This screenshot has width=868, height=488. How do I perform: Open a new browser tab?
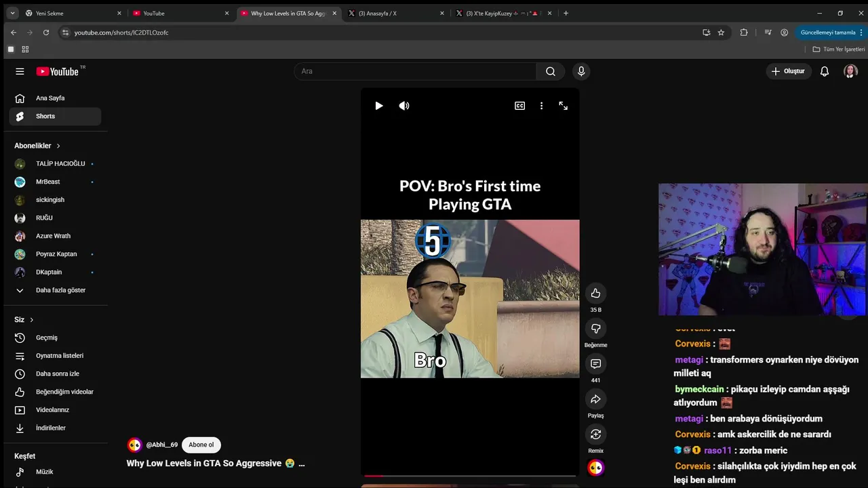[566, 13]
